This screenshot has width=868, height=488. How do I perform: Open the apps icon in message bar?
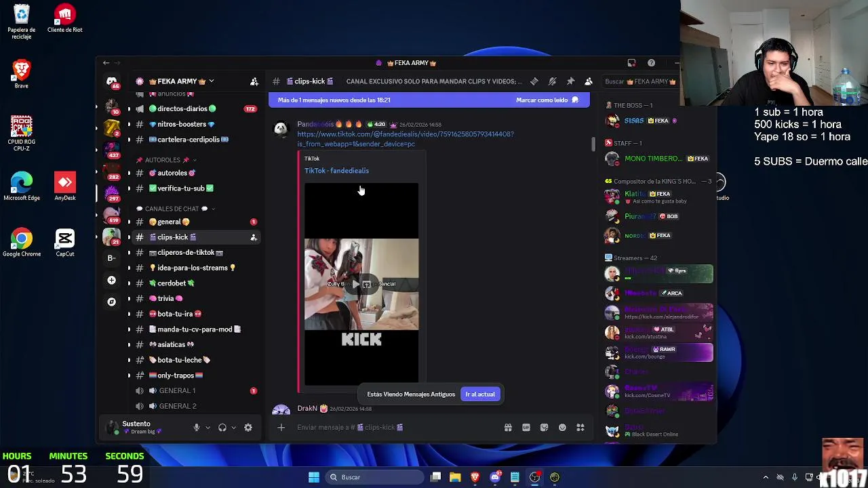click(x=580, y=428)
